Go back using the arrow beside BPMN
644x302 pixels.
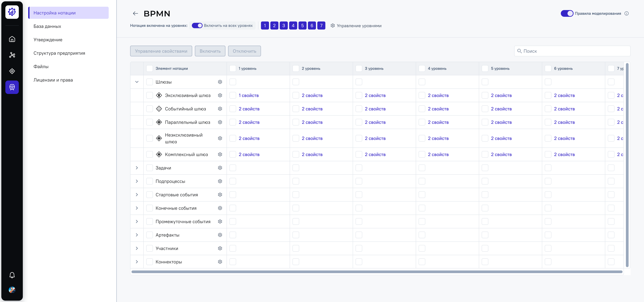tap(135, 13)
